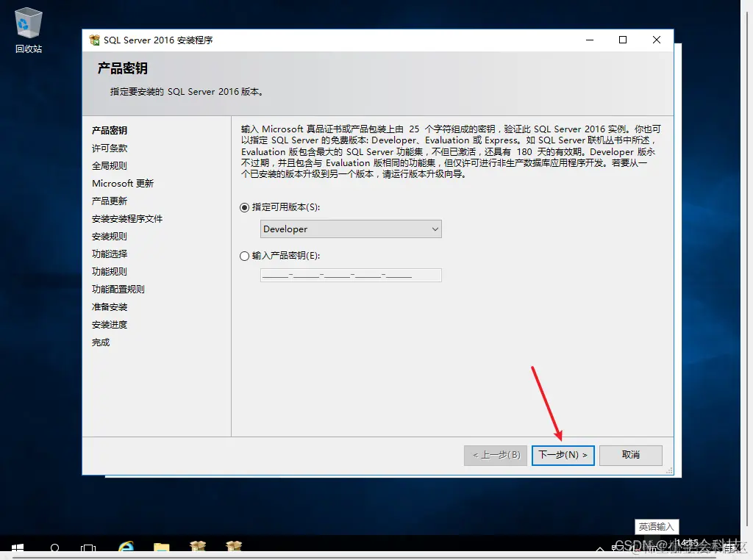Select the 产品密钥 step in sidebar

pyautogui.click(x=110, y=131)
